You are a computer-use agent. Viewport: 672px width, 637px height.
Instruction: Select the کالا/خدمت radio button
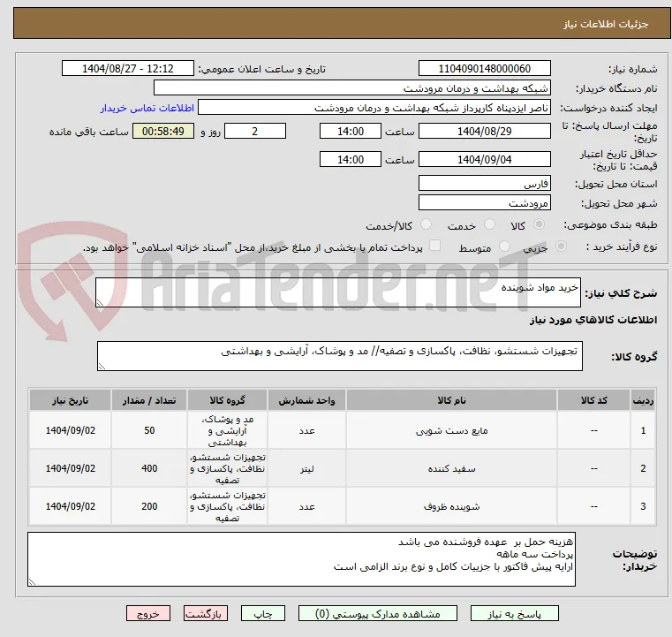tap(426, 224)
